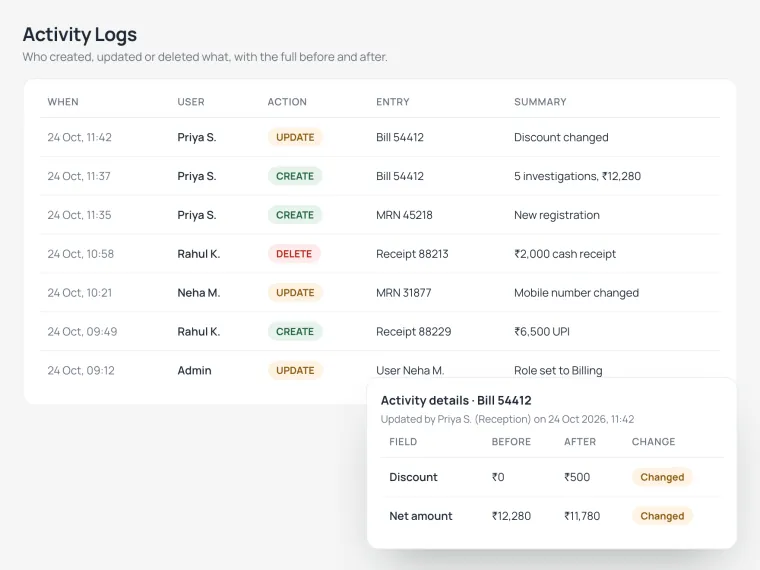Open Bill 54412 entry in Discount changed row
The height and width of the screenshot is (570, 760).
click(x=400, y=137)
